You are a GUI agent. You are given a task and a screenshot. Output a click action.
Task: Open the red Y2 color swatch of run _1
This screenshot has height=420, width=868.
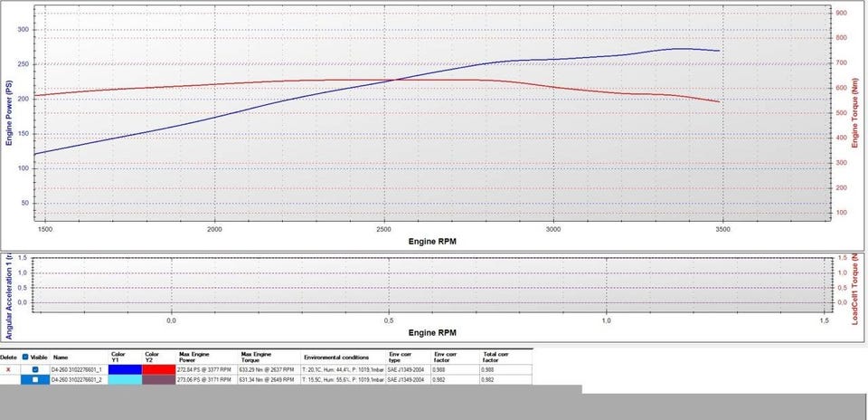(159, 369)
